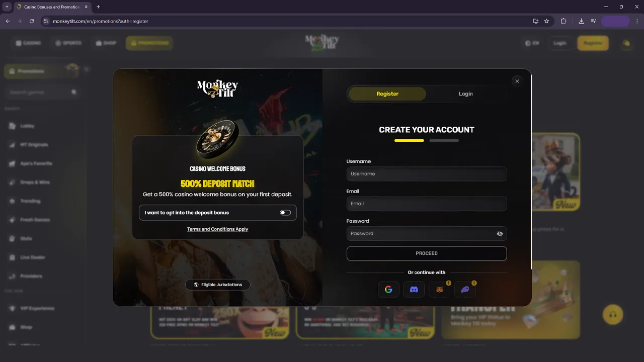Reload the page using the refresh icon
Image resolution: width=644 pixels, height=362 pixels.
32,21
